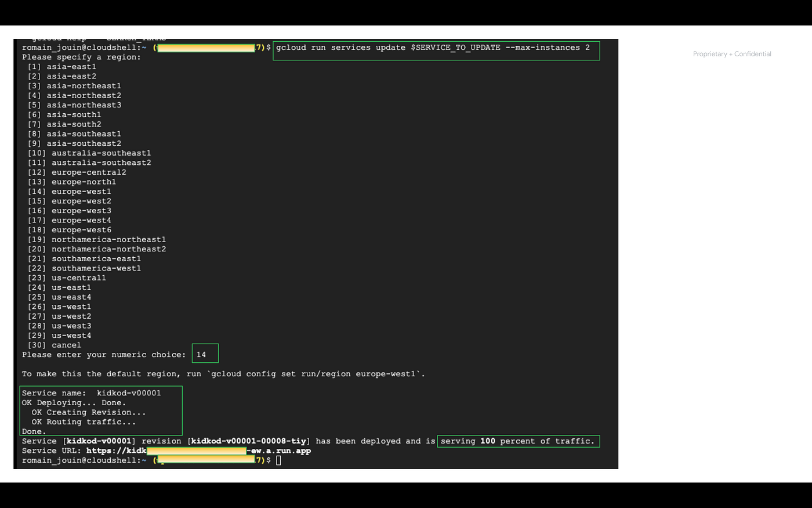Screen dimensions: 812x508
Task: Click the 'OK Creating Revision...' line
Action: point(89,412)
